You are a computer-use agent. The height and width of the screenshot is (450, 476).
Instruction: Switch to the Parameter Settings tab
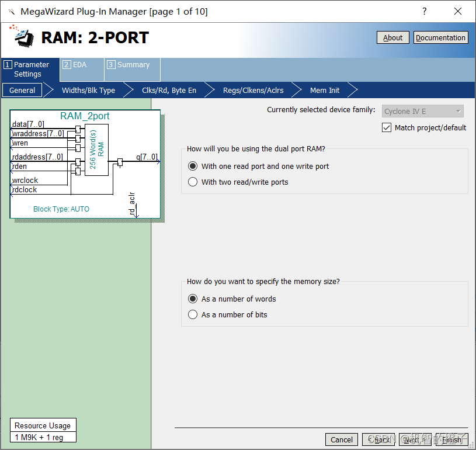coord(30,70)
